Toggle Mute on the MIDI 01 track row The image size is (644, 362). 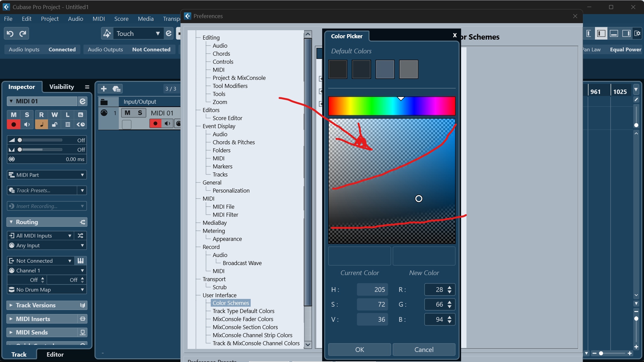tap(128, 113)
